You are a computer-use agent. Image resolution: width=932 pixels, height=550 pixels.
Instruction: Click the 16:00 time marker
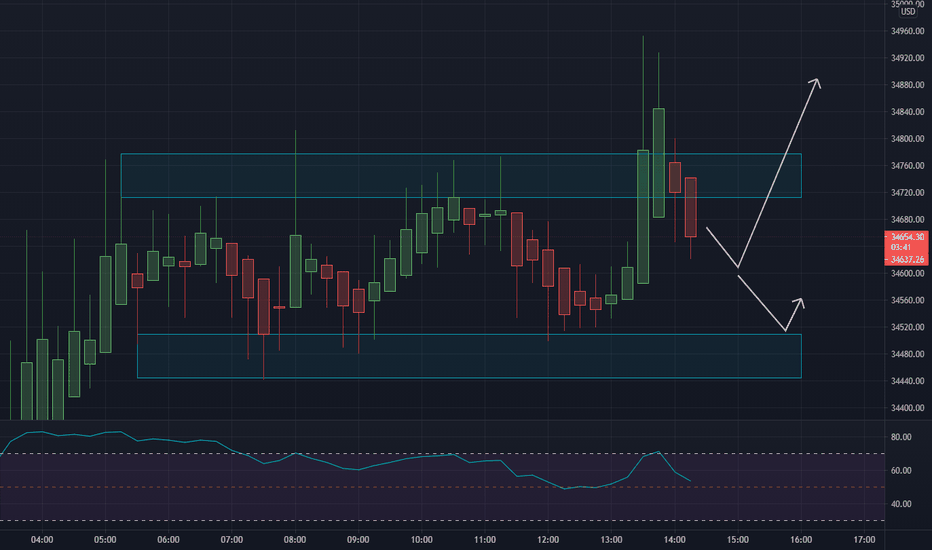click(801, 540)
